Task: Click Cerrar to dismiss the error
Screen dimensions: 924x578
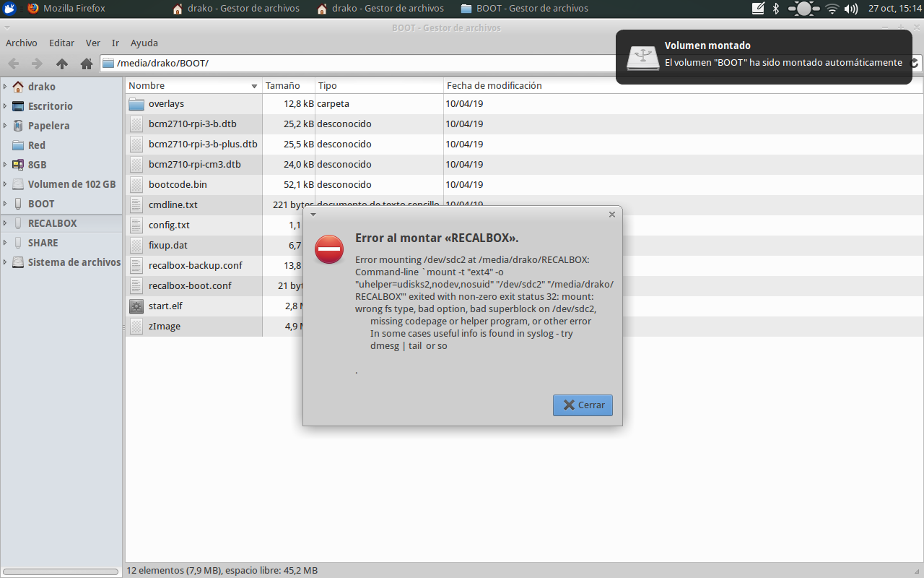Action: [583, 405]
